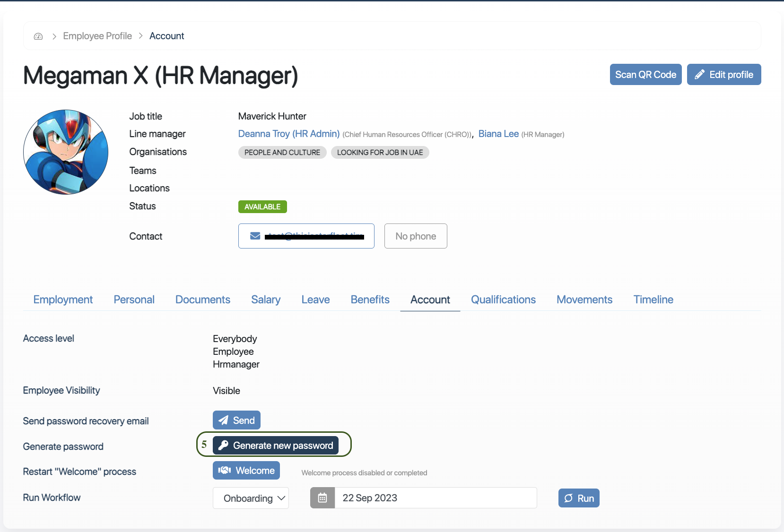Click Employee Profile breadcrumb link
784x532 pixels.
tap(97, 36)
